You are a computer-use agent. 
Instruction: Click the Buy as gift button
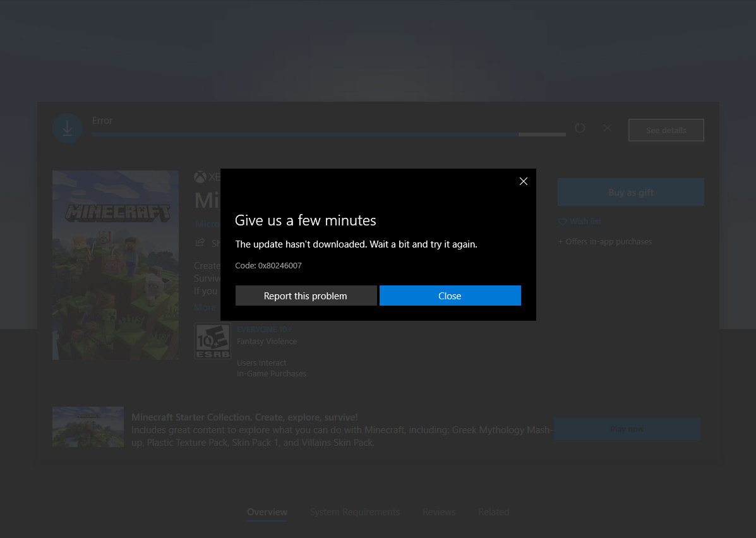[x=631, y=193]
